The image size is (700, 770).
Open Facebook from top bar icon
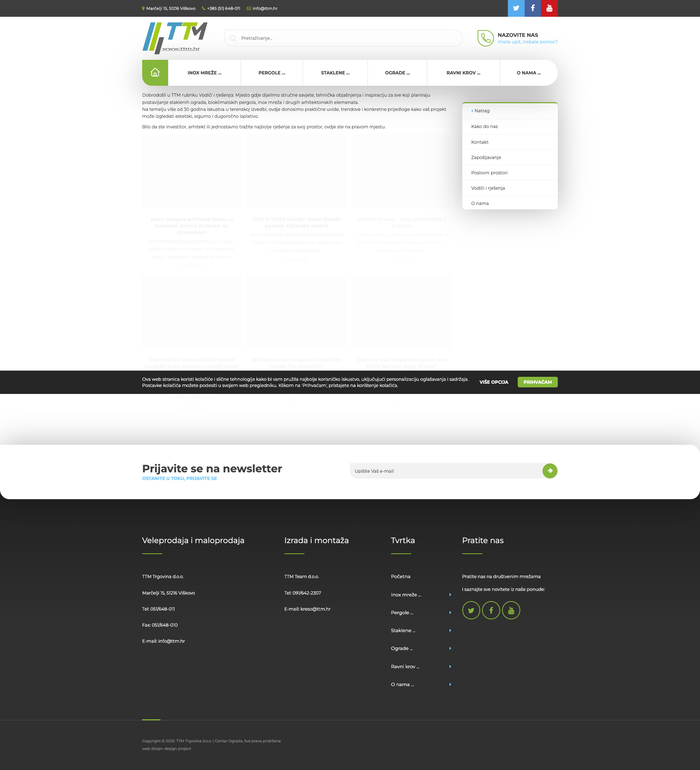pyautogui.click(x=533, y=8)
